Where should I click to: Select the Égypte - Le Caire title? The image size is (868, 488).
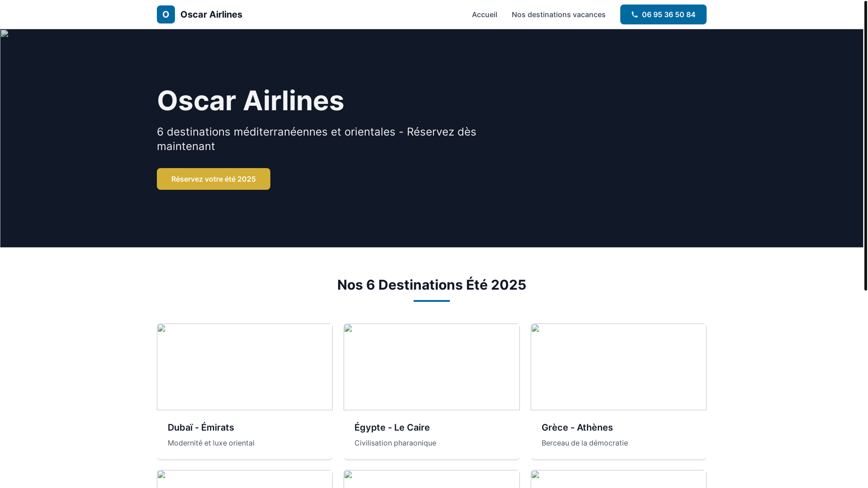pos(392,427)
